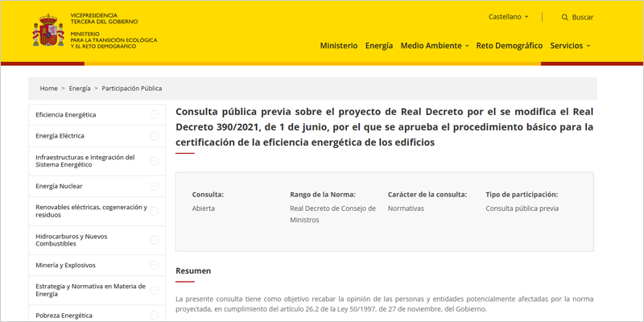Select the Reto Demográfico menu item
Screen dimensions: 644x322
509,46
